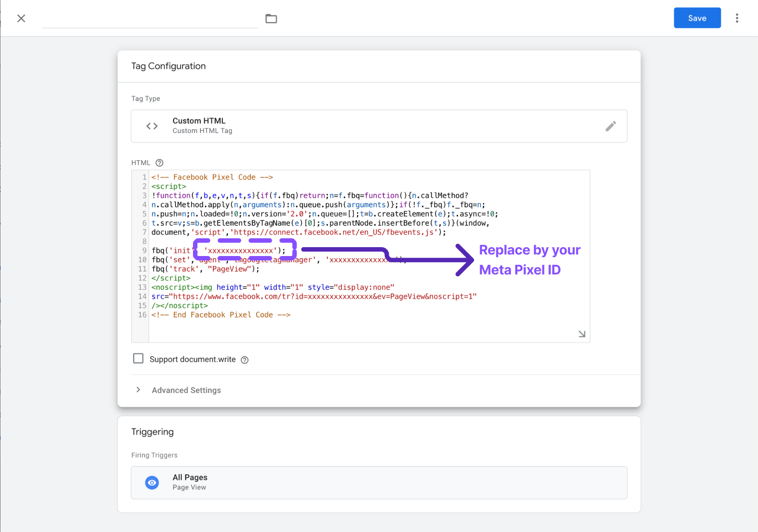
Task: Expand the Advanced Settings section
Action: point(138,390)
